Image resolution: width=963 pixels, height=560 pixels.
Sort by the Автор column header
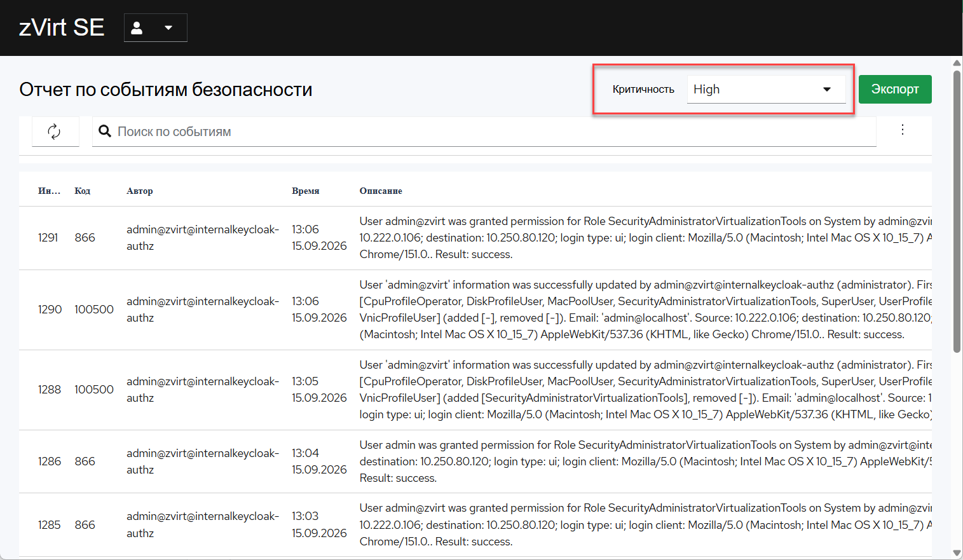coord(140,191)
